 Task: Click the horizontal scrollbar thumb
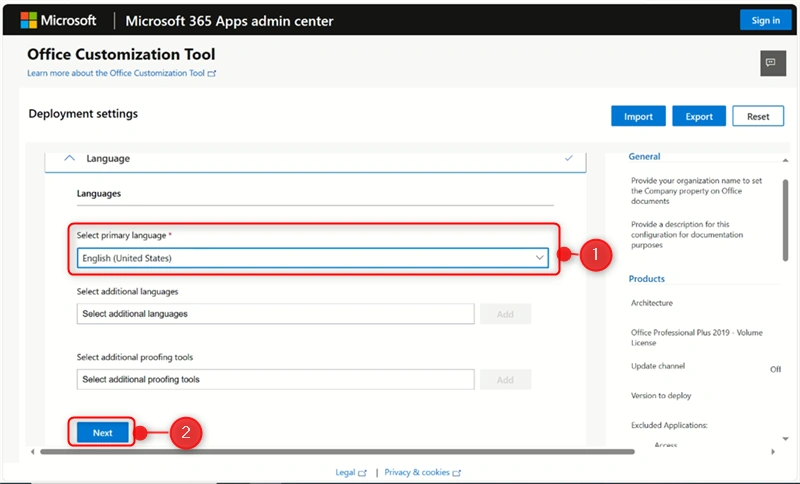tap(337, 451)
